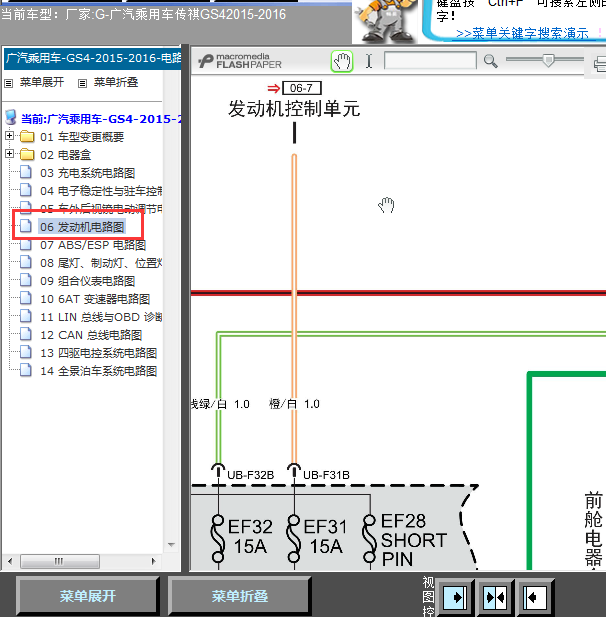Image resolution: width=606 pixels, height=617 pixels.
Task: Click document icon of 12 CAN 总线电路图
Action: coord(26,334)
